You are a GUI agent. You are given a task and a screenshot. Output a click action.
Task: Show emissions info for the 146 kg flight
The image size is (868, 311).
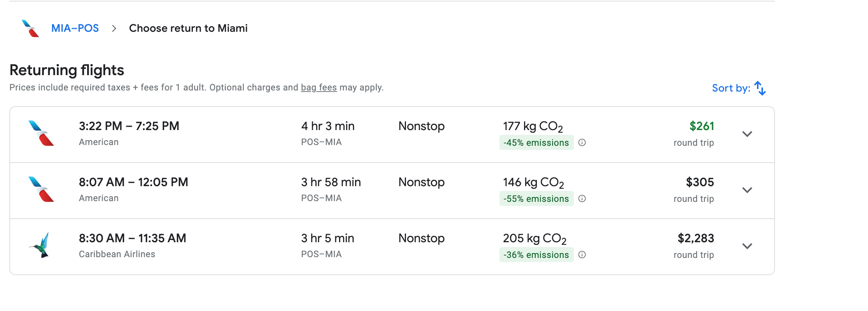coord(582,198)
